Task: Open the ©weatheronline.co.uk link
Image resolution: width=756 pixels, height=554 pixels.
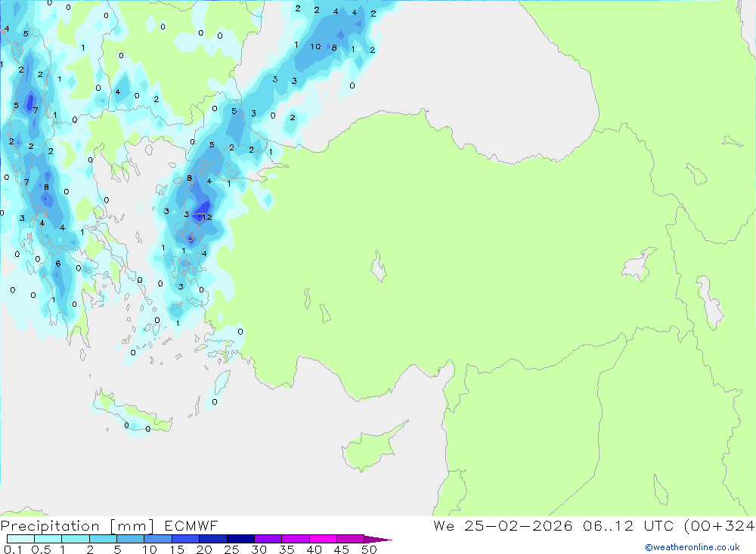Action: tap(692, 547)
